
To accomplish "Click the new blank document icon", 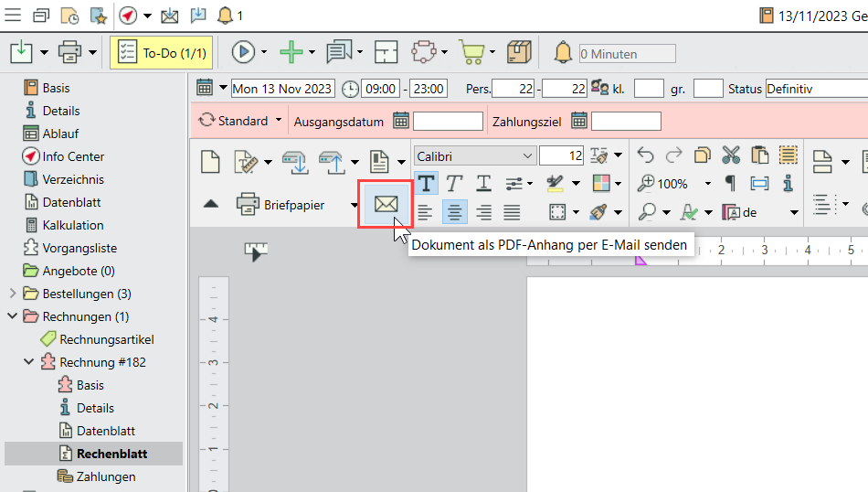I will 211,162.
